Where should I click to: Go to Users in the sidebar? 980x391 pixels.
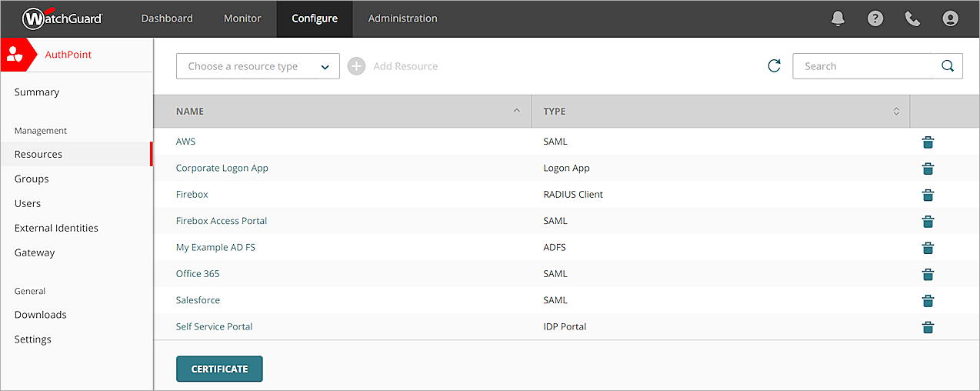[x=28, y=203]
